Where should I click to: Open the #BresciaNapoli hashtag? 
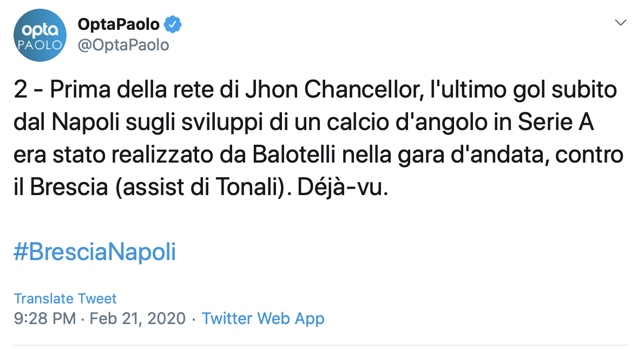point(95,253)
